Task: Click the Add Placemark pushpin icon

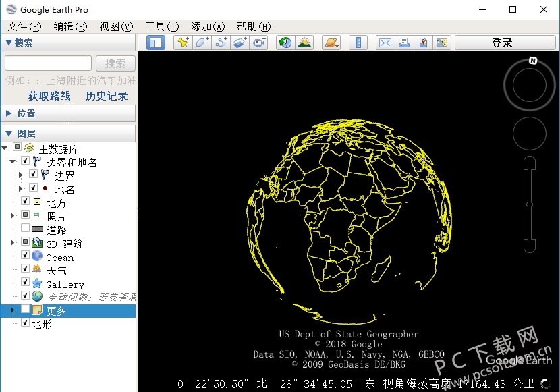Action: [182, 43]
